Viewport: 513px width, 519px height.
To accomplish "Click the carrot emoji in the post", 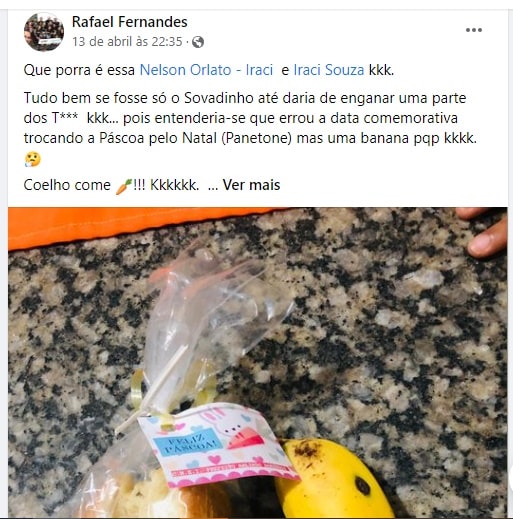I will coord(123,186).
